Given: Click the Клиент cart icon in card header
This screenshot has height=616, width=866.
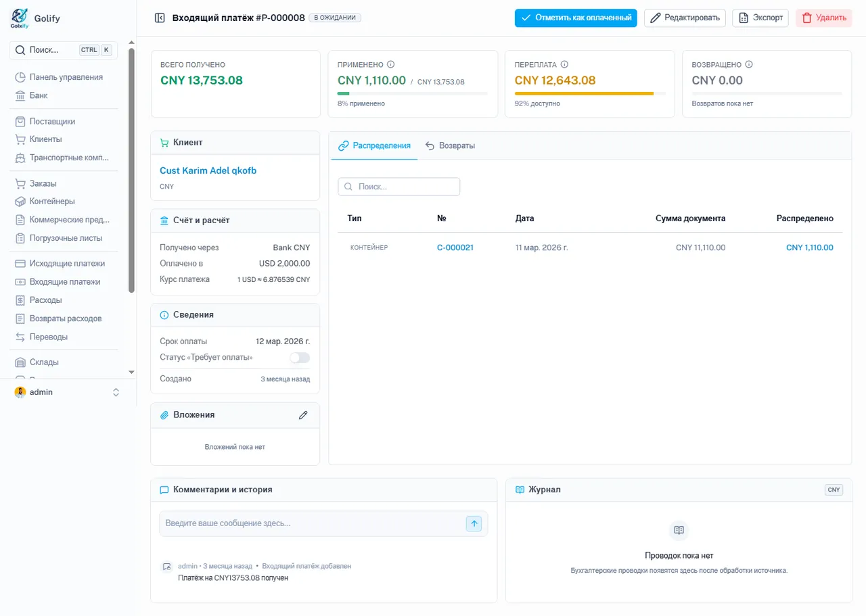Looking at the screenshot, I should 164,143.
